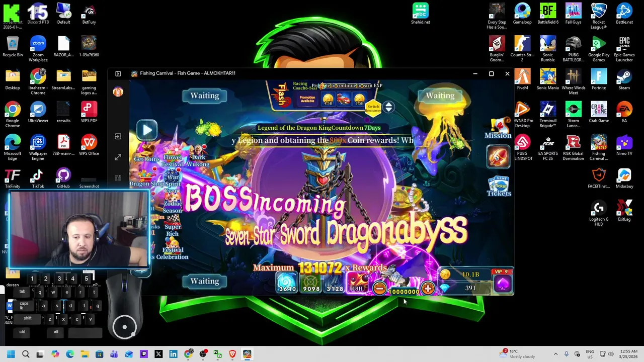The height and width of the screenshot is (362, 644).
Task: Open the weather widget showing 18°C
Action: click(x=518, y=354)
